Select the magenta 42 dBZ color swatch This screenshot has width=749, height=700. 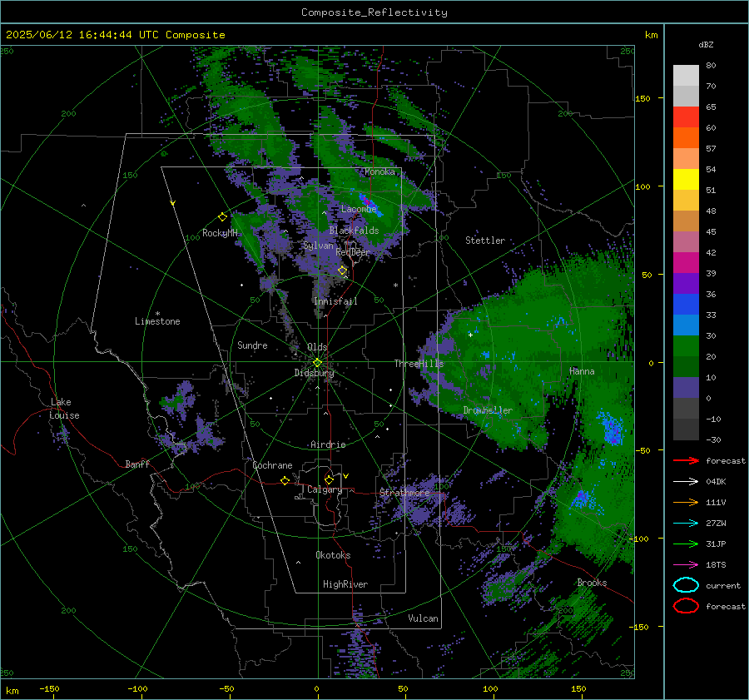pyautogui.click(x=686, y=262)
